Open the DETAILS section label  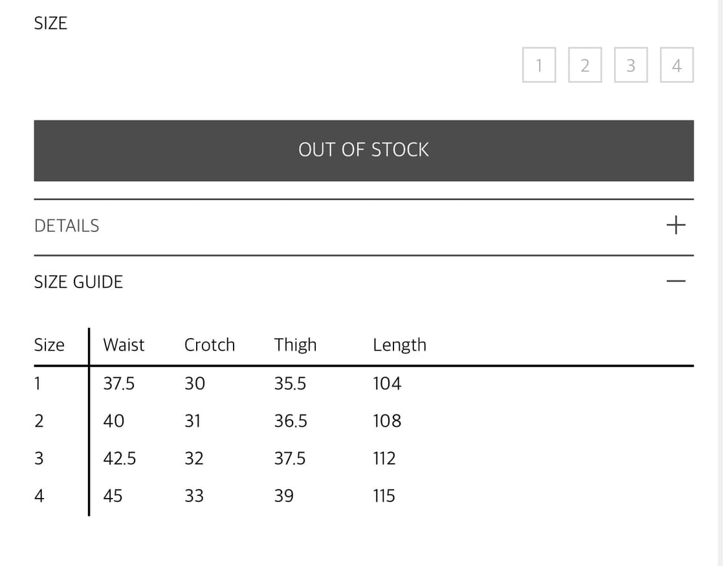(x=67, y=226)
